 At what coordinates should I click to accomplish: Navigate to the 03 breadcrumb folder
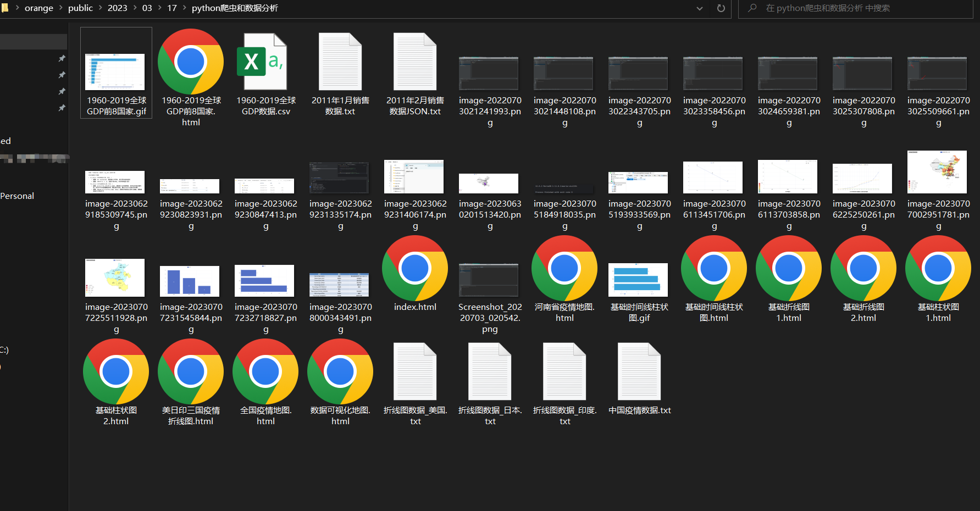tap(147, 8)
